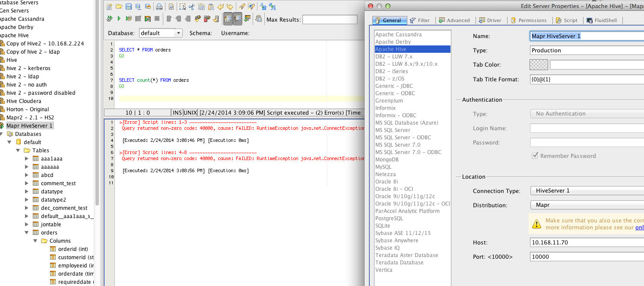Click the Cut (scissors) icon
Viewport: 644px width, 286px height.
[192, 7]
